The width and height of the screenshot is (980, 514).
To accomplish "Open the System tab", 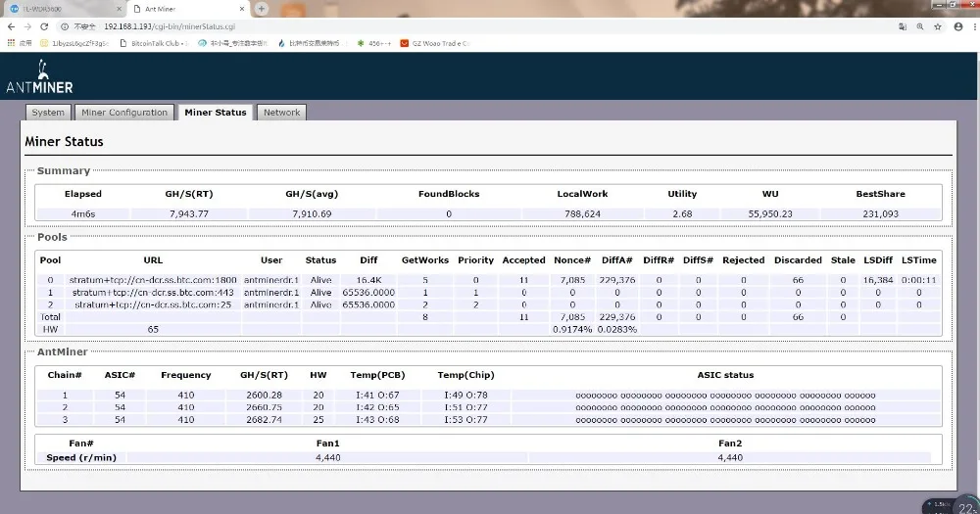I will [48, 113].
